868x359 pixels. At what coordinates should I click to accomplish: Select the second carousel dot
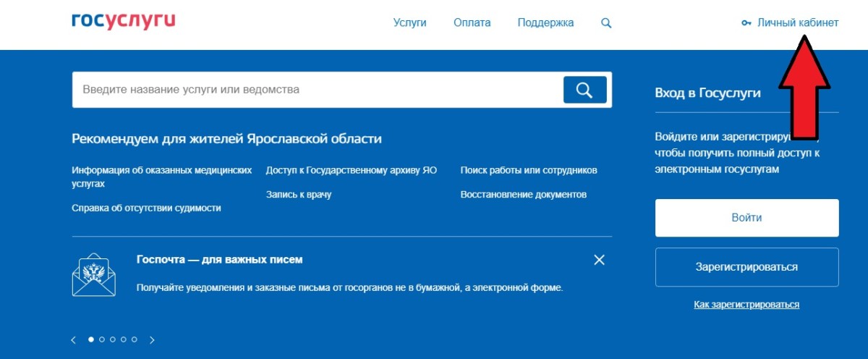[x=102, y=339]
